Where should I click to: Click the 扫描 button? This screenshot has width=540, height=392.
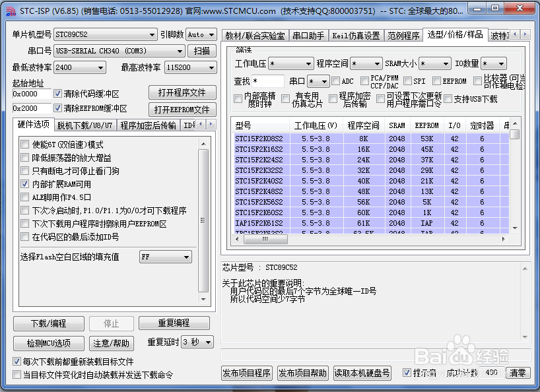(x=202, y=51)
